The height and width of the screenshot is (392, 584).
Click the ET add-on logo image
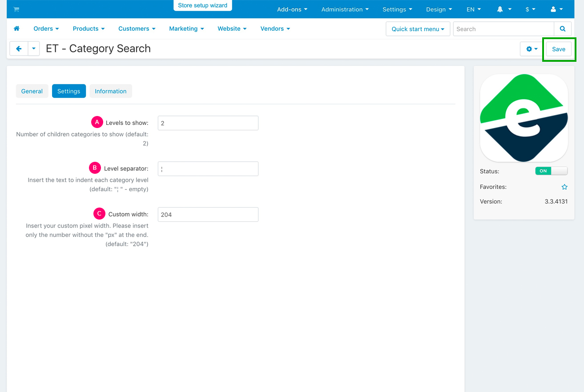click(524, 118)
